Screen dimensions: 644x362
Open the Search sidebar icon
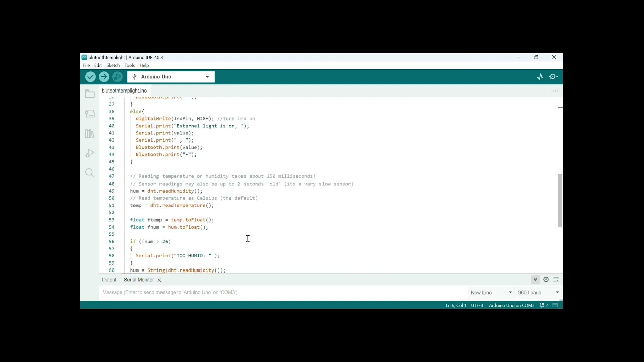(90, 173)
